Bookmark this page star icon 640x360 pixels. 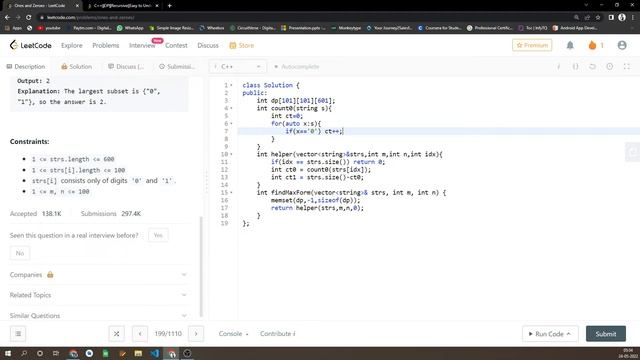point(598,17)
